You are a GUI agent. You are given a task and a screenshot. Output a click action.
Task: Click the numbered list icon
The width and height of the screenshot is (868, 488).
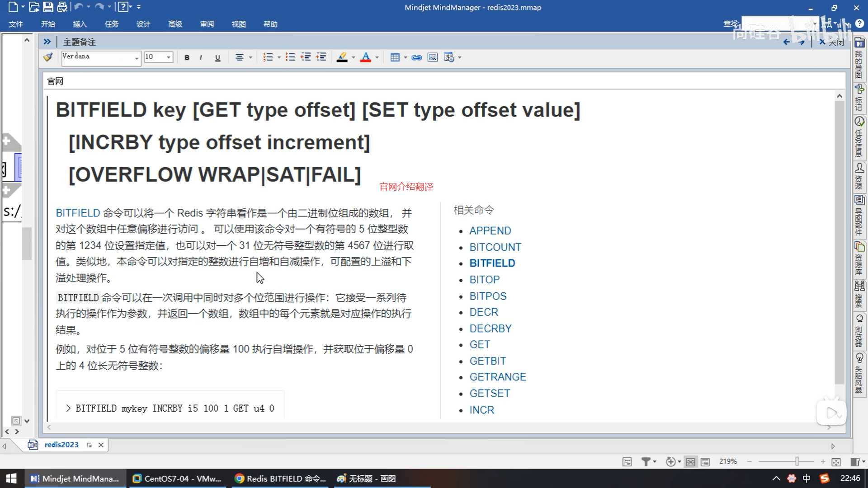pyautogui.click(x=268, y=57)
